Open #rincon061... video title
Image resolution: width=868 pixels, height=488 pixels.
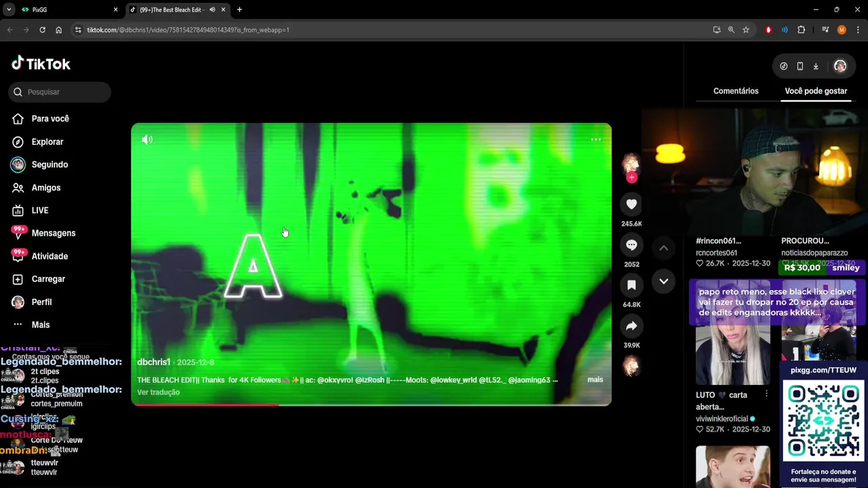pos(719,241)
